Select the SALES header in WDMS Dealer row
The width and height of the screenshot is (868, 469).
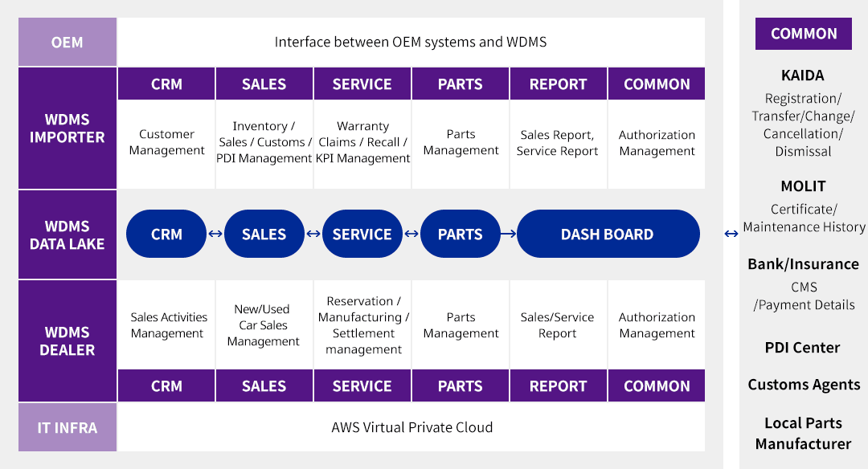click(x=264, y=386)
